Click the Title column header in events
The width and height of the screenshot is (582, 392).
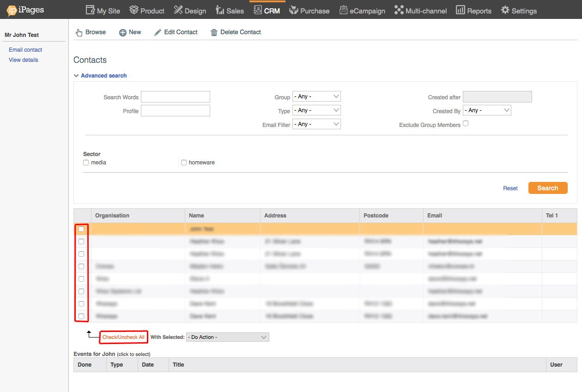(357, 365)
